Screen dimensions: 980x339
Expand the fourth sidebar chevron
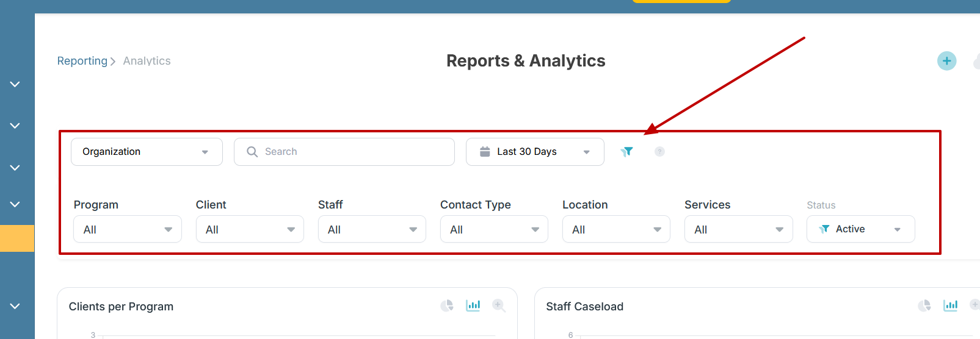click(15, 204)
